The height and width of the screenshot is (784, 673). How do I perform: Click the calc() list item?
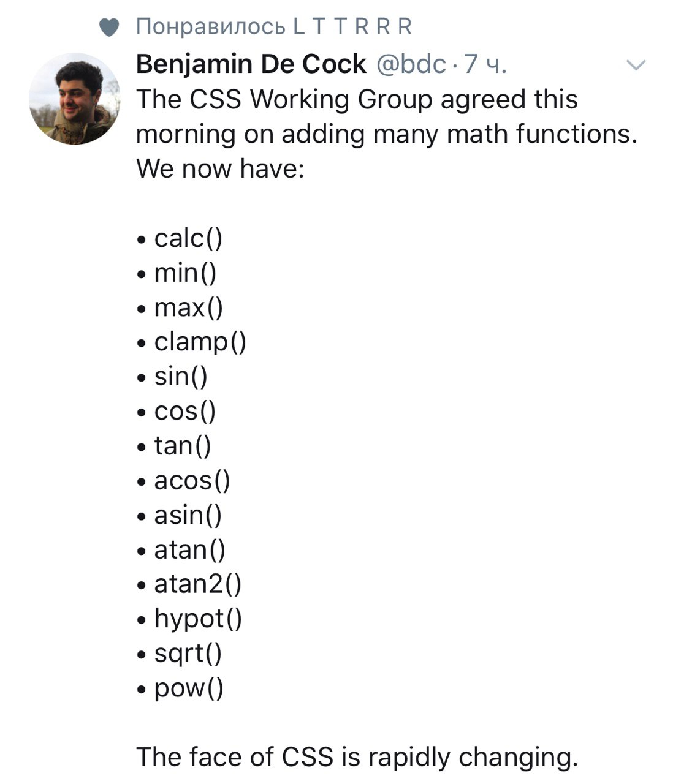tap(180, 238)
